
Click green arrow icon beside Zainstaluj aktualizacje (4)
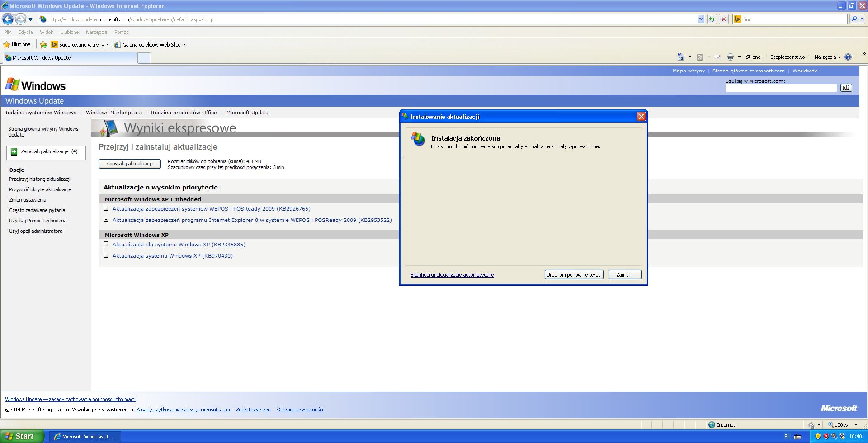(14, 152)
